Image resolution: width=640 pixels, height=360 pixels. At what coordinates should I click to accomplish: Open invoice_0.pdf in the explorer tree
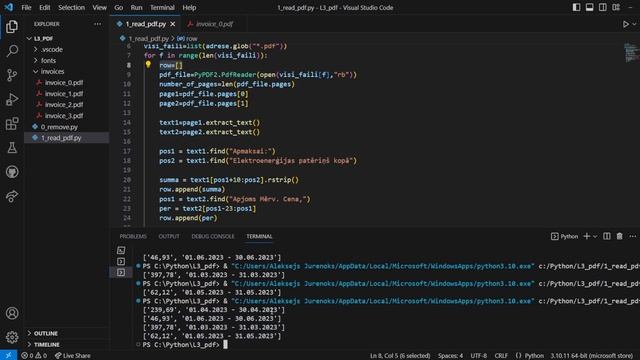pyautogui.click(x=67, y=82)
